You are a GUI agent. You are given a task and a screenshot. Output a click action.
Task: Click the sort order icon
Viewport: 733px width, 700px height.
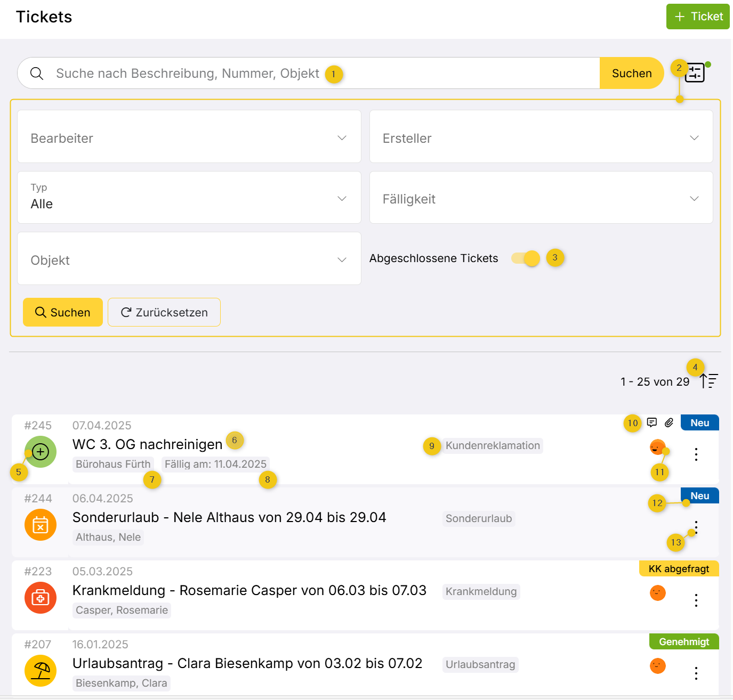[x=710, y=381]
